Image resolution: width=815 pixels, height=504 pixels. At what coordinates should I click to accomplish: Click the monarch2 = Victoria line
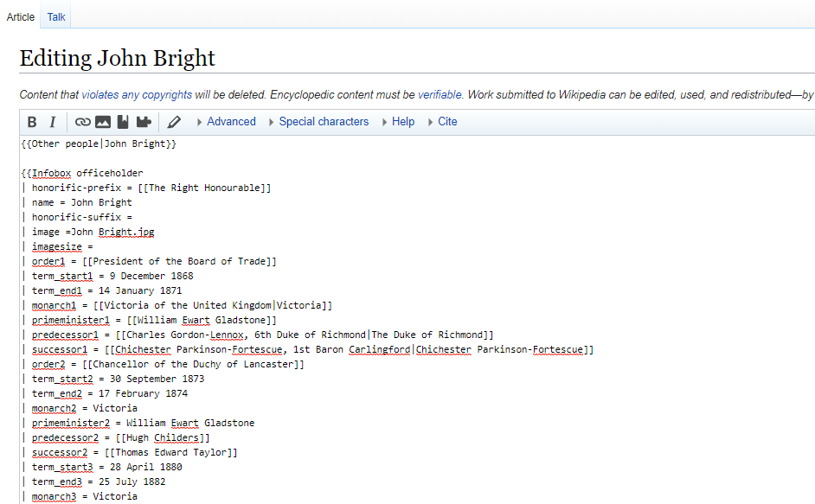(79, 408)
